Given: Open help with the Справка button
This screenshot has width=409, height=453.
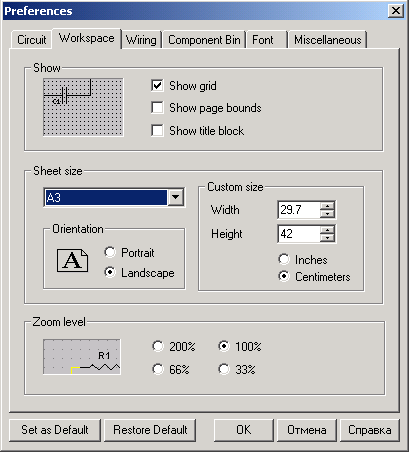Looking at the screenshot, I should tap(370, 430).
